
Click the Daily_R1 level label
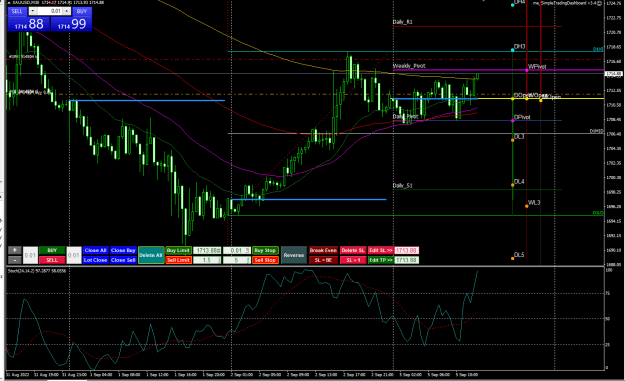click(403, 22)
